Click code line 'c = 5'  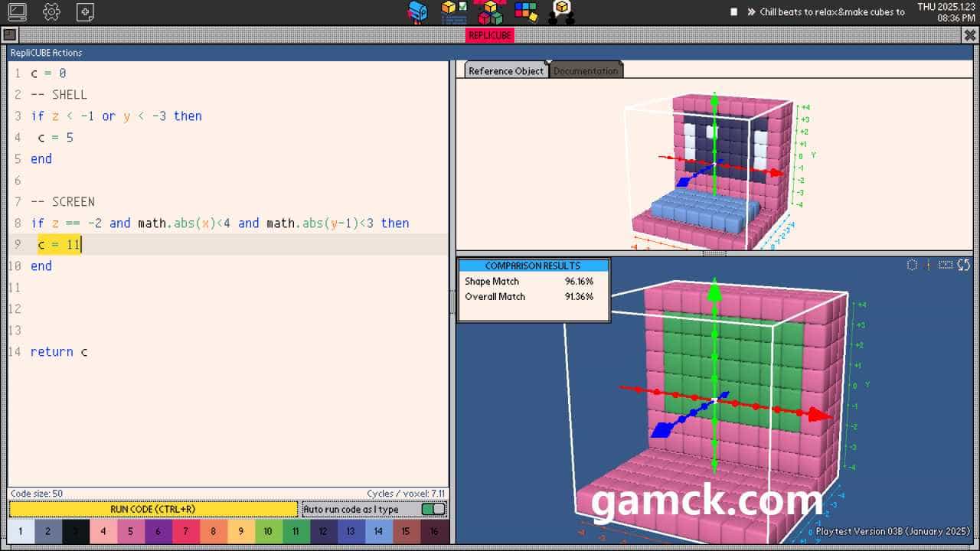(x=56, y=138)
